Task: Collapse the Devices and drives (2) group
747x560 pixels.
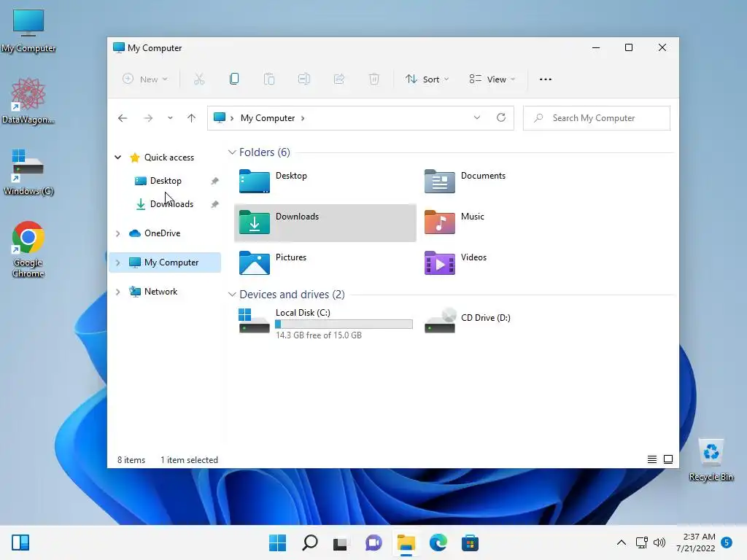Action: [232, 295]
